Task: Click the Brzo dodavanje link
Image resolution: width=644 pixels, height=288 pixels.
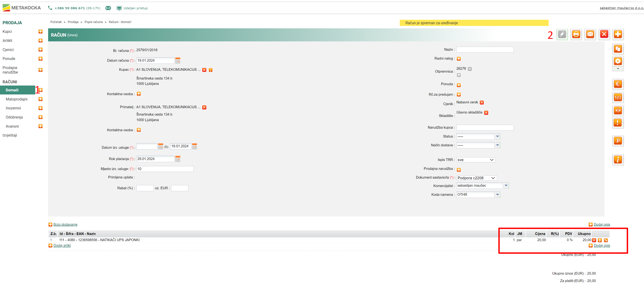Action: click(x=65, y=225)
